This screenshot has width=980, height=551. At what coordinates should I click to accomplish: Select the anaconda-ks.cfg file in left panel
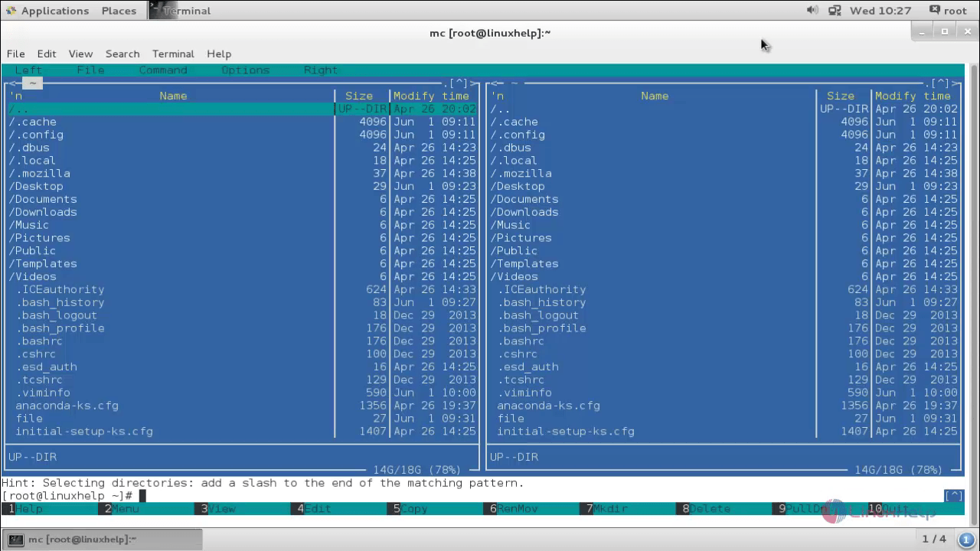[67, 406]
